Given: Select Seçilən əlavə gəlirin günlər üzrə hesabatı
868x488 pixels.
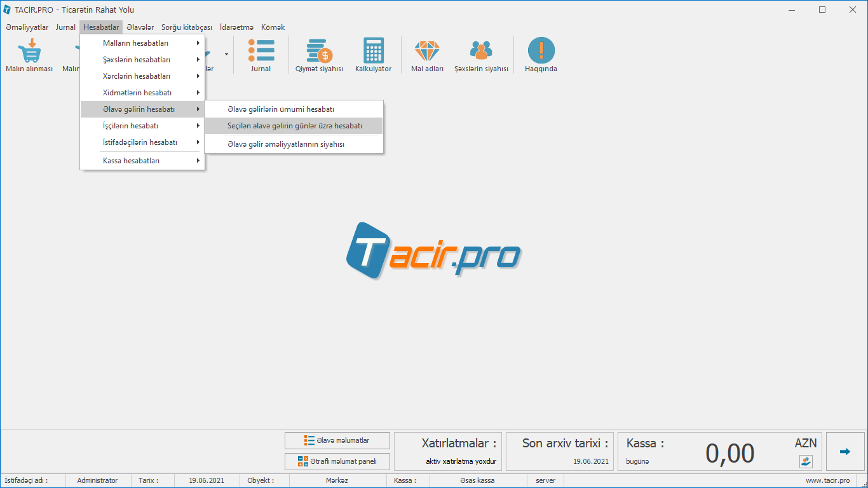Looking at the screenshot, I should click(x=294, y=126).
